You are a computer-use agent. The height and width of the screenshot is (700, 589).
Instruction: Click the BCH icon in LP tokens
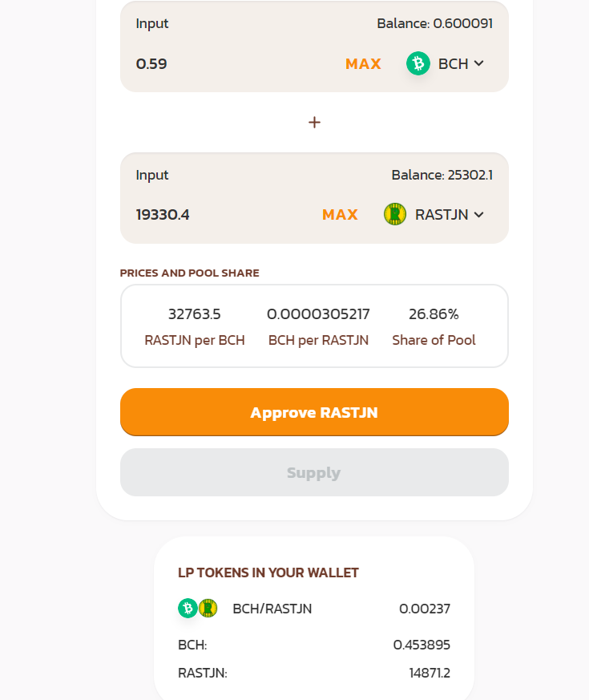[188, 608]
